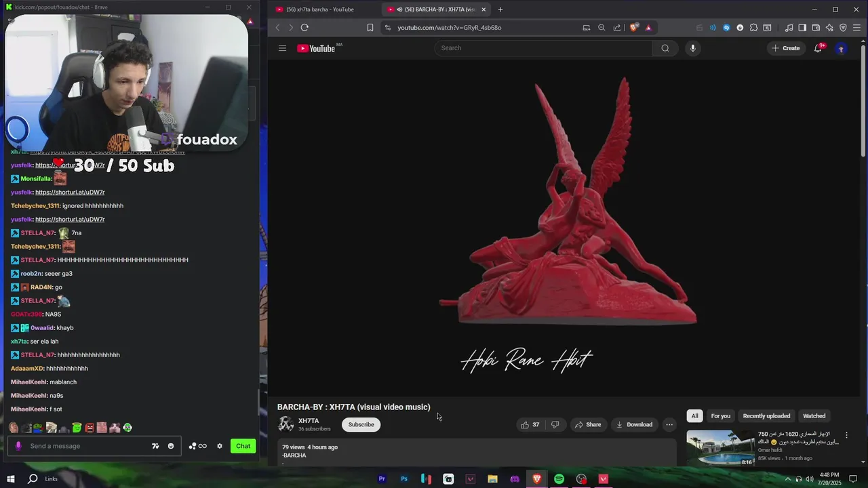Select the 'All' filter chip
The width and height of the screenshot is (868, 488).
(x=694, y=416)
